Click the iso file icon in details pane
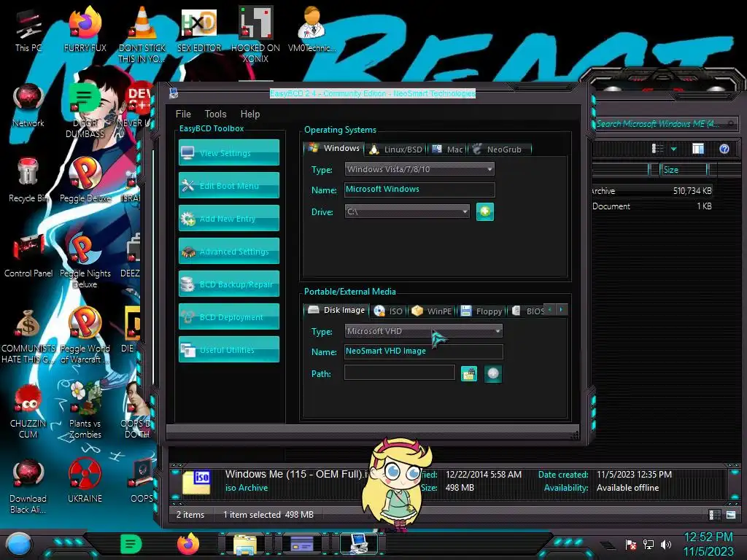Viewport: 747px width, 560px height. tap(196, 482)
